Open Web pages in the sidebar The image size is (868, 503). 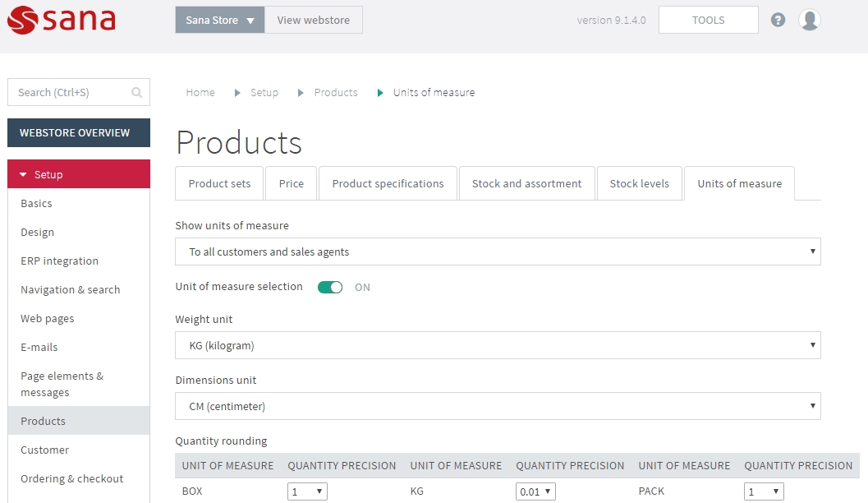click(x=48, y=319)
